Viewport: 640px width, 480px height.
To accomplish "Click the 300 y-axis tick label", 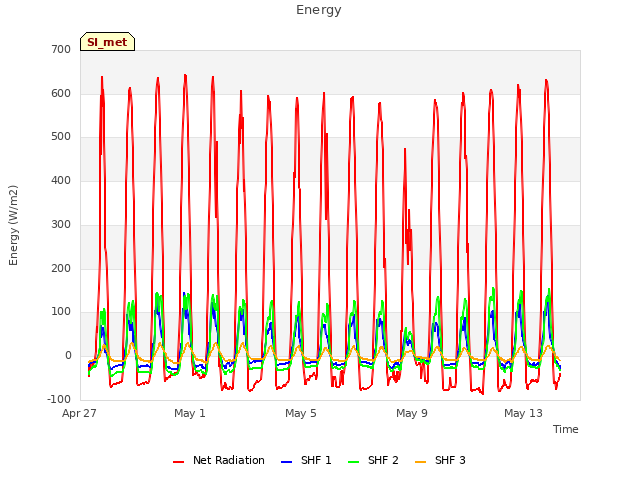I will pos(61,224).
